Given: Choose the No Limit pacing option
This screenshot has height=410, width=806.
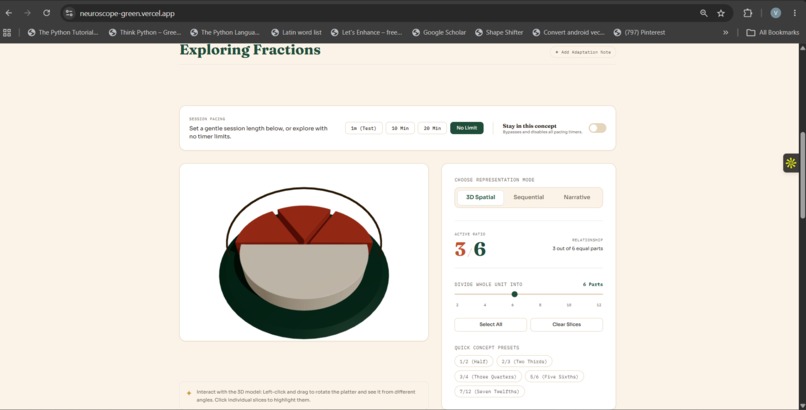Looking at the screenshot, I should pos(467,128).
